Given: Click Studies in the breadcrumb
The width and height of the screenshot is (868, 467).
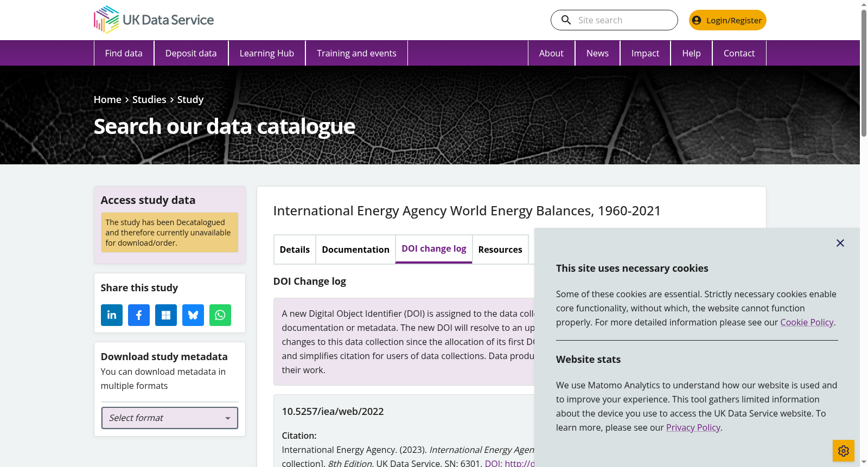Looking at the screenshot, I should 149,99.
